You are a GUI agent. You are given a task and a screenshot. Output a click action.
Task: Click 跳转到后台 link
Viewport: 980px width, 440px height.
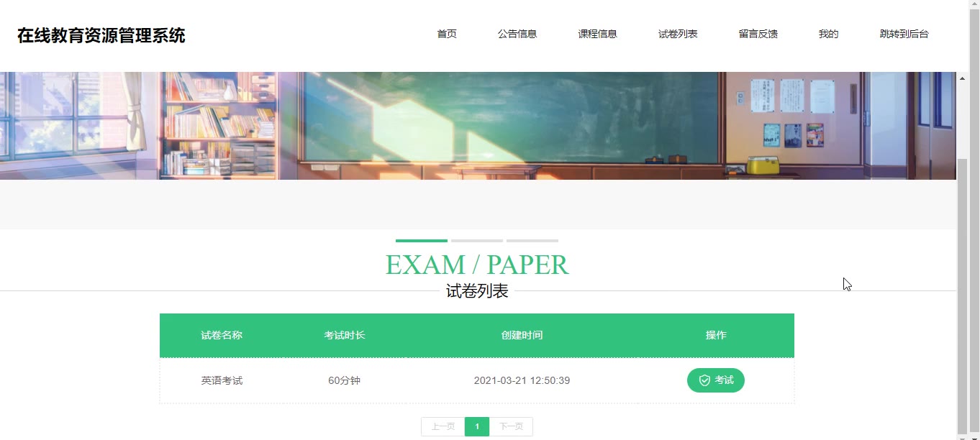(904, 34)
